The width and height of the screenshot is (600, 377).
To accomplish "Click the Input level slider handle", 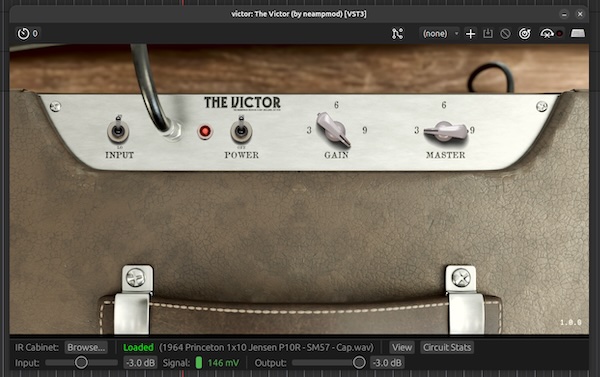I will 81,362.
